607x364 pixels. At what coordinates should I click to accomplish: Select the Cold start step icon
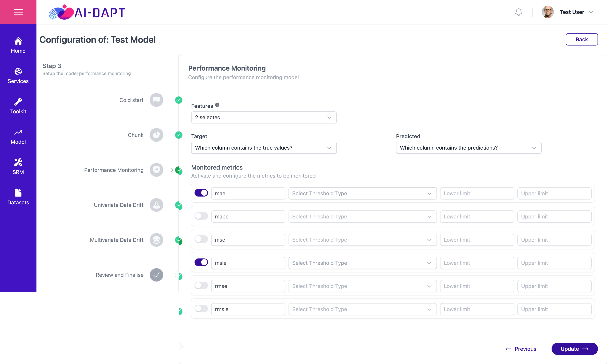(x=157, y=100)
